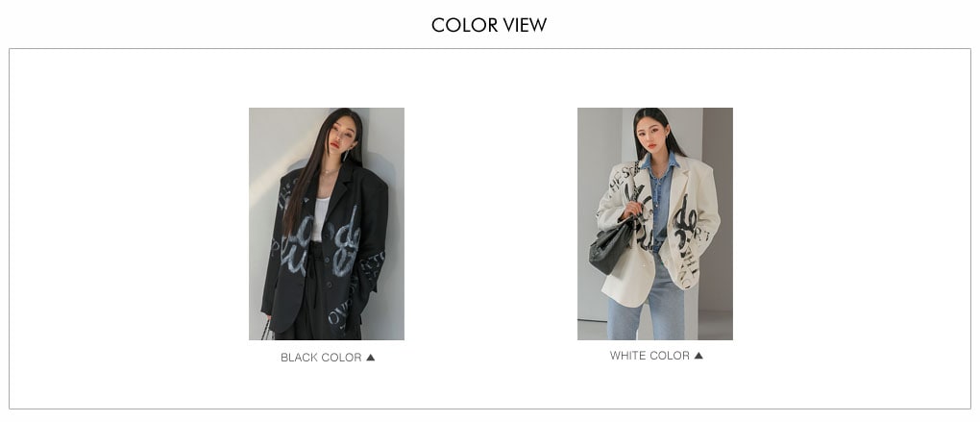Click the model's face in black blazer photo

coord(342,137)
